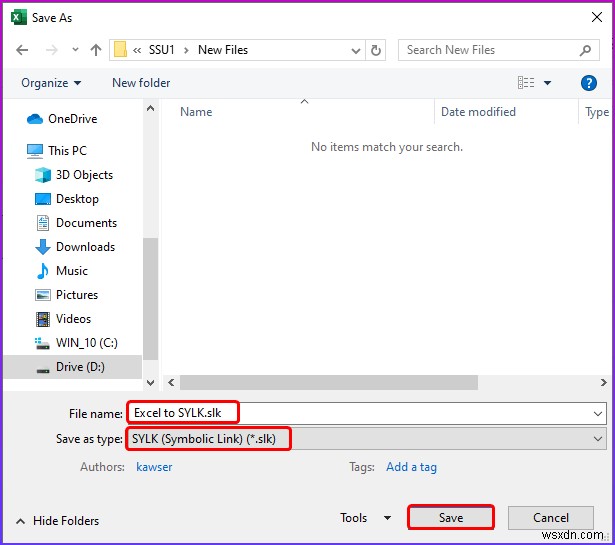Sort by the Type column
The image size is (615, 545).
pyautogui.click(x=597, y=112)
